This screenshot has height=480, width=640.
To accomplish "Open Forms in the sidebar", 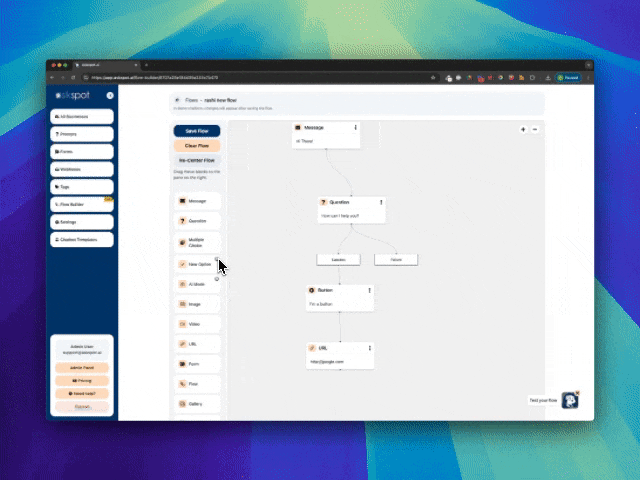I will coord(82,152).
